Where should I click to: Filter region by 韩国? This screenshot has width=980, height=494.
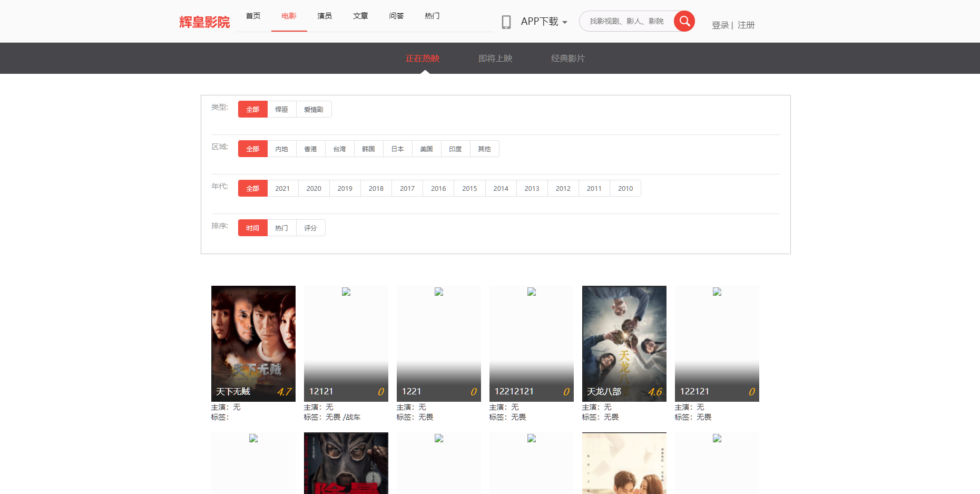368,149
